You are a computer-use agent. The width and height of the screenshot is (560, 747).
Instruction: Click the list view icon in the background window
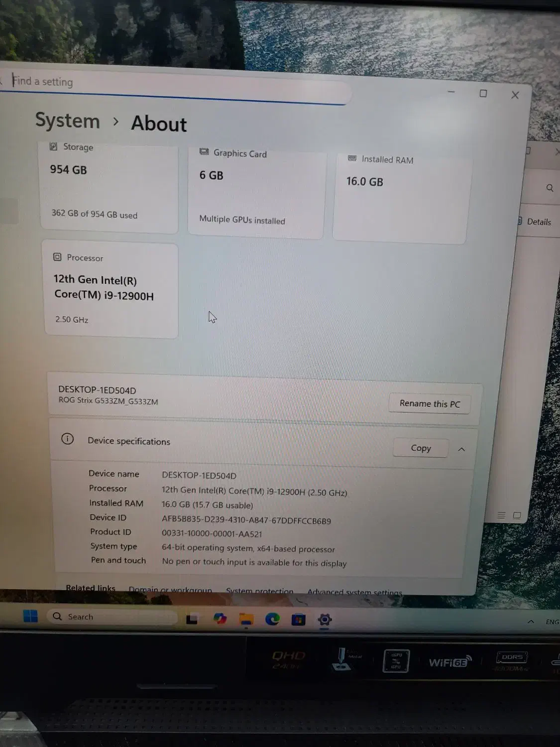click(501, 515)
